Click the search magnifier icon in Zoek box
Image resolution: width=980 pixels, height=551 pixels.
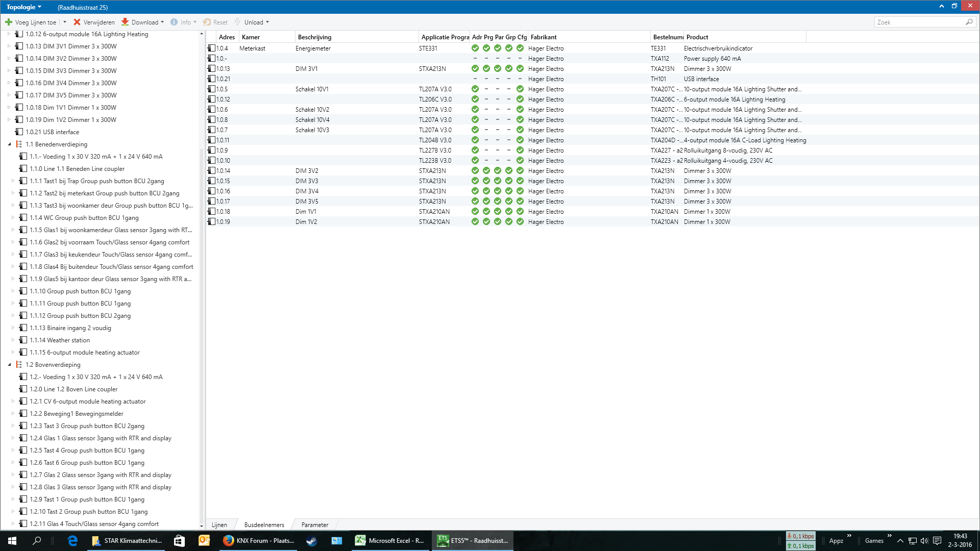[x=969, y=22]
